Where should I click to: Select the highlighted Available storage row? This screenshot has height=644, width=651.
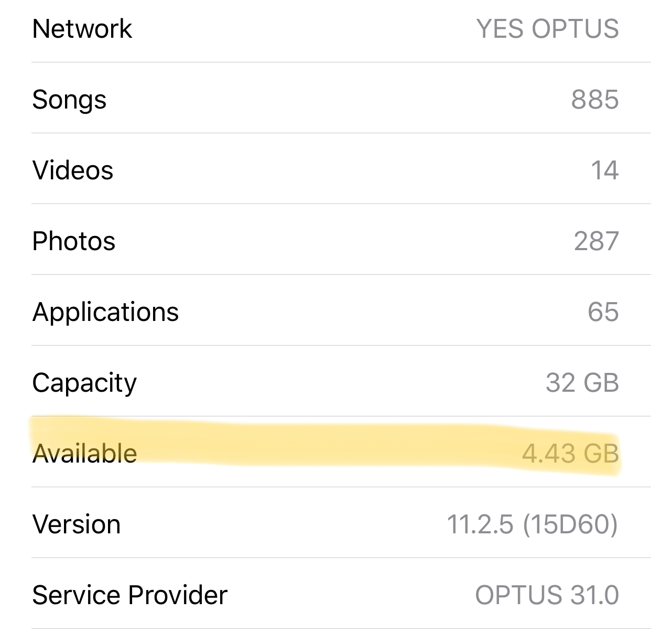coord(325,452)
